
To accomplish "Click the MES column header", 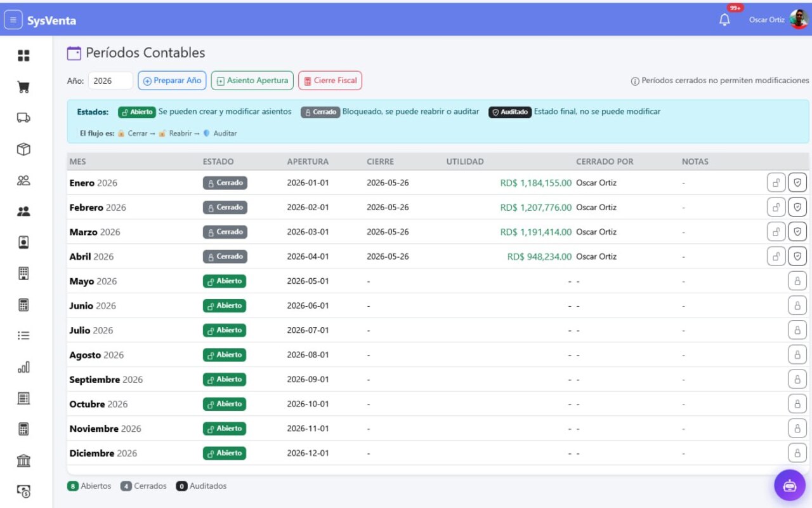I will [78, 161].
